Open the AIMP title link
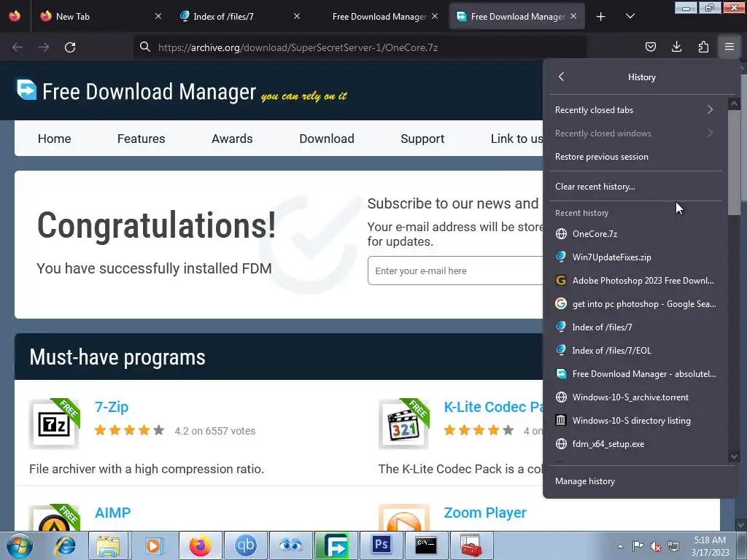 tap(112, 513)
